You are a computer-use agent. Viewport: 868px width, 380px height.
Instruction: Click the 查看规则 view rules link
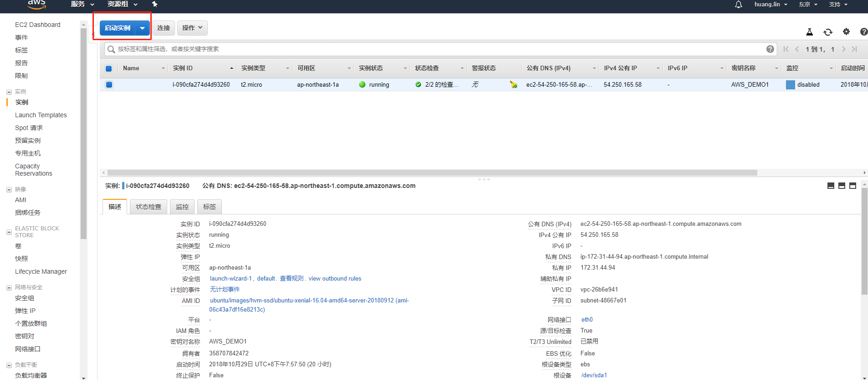pos(292,278)
